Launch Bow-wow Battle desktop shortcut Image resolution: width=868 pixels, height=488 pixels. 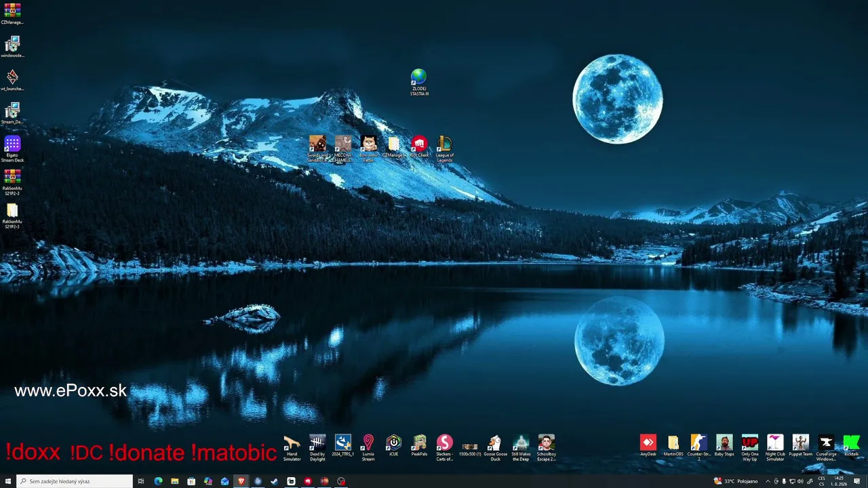click(x=368, y=149)
